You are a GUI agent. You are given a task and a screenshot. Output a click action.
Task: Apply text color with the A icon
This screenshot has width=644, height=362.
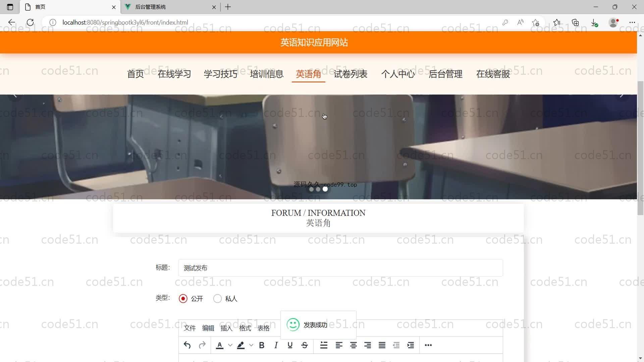220,345
